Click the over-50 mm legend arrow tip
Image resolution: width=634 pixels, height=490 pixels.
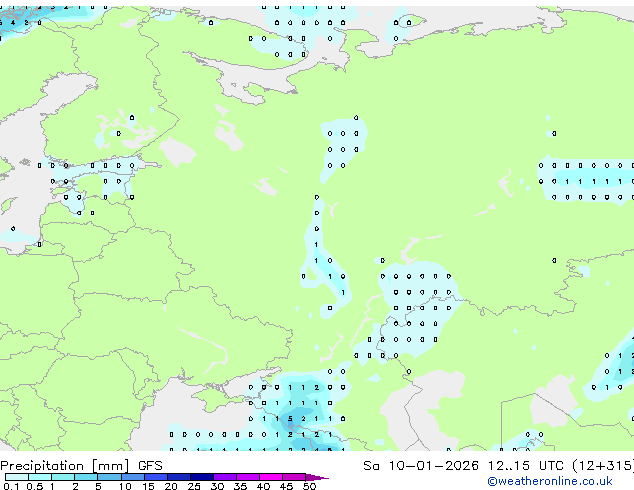317,477
